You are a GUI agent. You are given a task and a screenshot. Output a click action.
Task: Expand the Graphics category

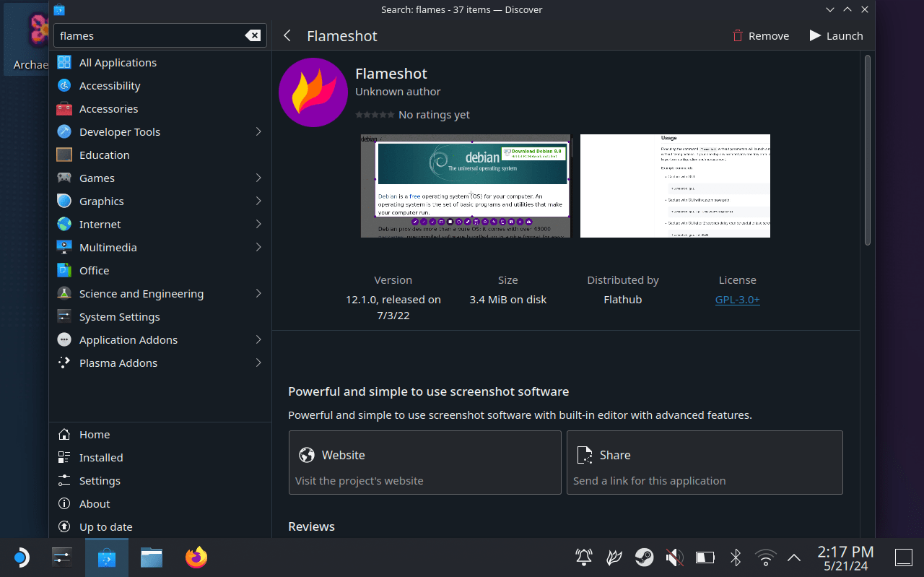point(258,201)
